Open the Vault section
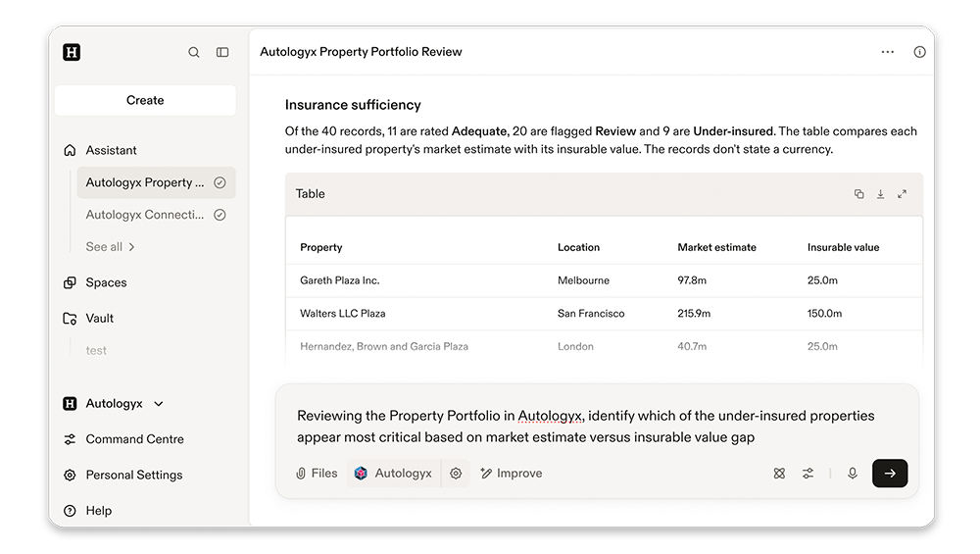Screen dimensions: 980x554 tap(99, 319)
